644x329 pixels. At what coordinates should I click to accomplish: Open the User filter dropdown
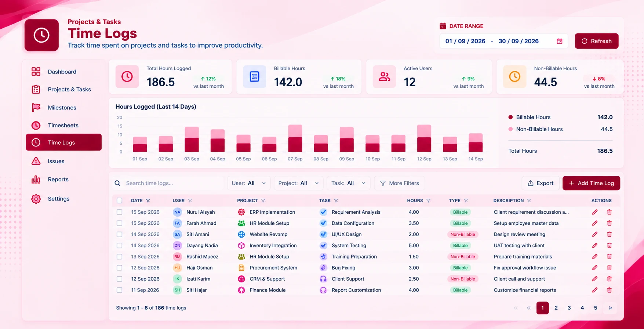pos(249,183)
